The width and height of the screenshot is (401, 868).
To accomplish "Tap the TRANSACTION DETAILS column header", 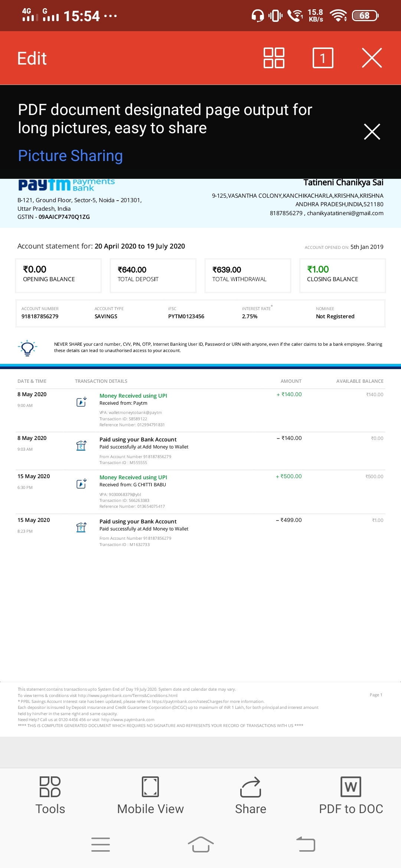I will (x=101, y=381).
